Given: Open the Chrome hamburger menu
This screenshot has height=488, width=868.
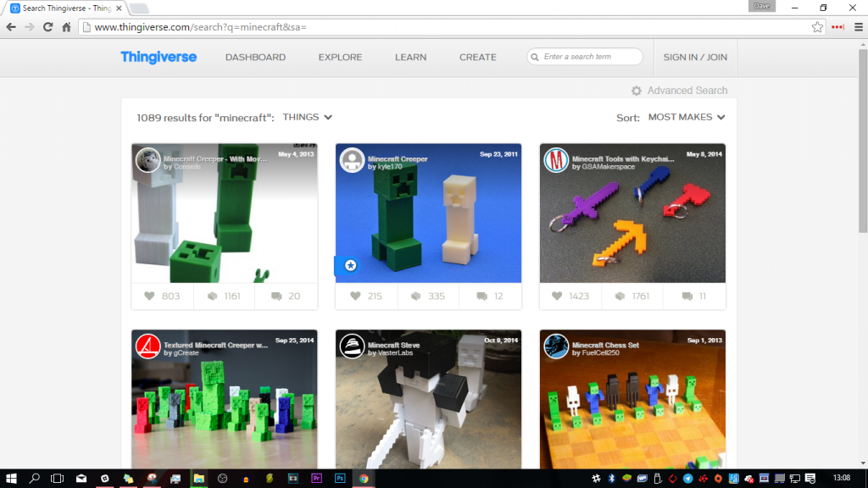Looking at the screenshot, I should pyautogui.click(x=859, y=27).
